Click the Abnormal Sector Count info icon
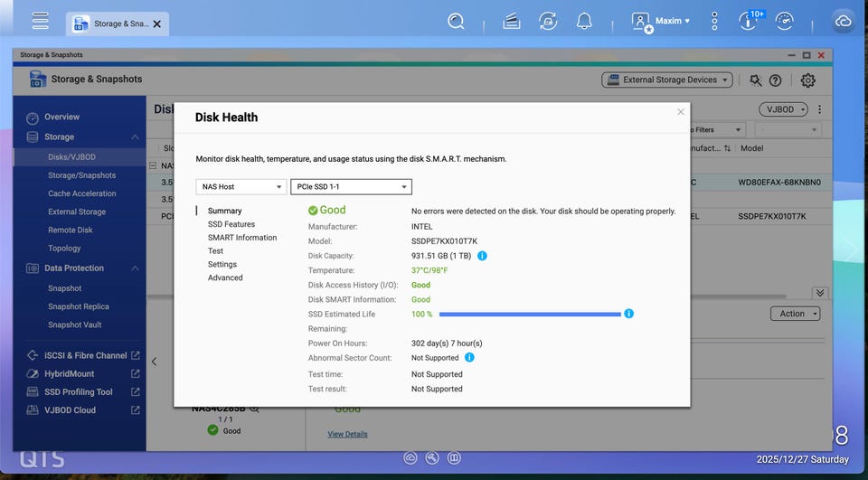This screenshot has height=480, width=868. (469, 358)
